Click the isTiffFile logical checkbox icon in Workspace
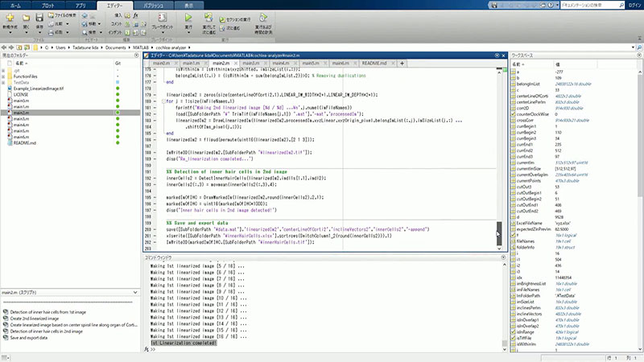The height and width of the screenshot is (362, 644). tap(514, 338)
